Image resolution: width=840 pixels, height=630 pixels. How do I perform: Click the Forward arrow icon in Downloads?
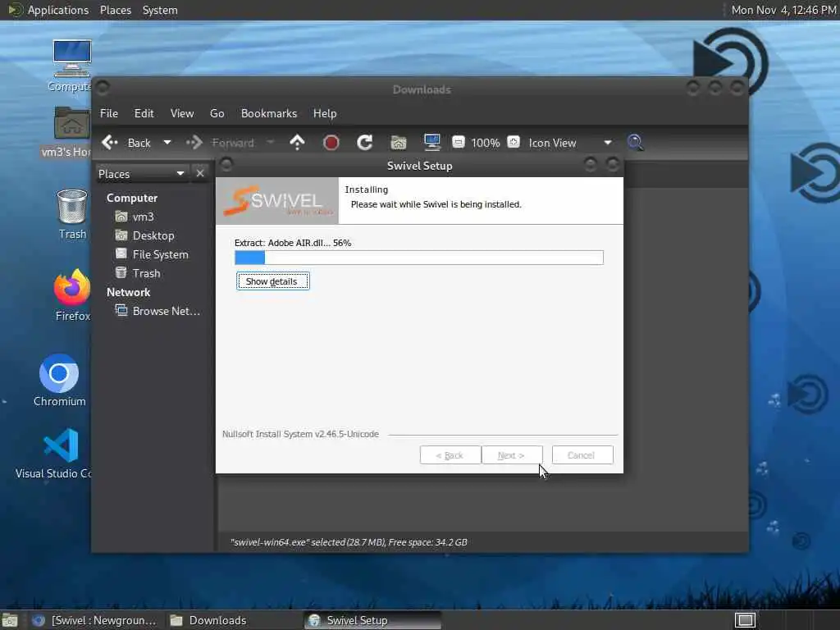point(194,143)
